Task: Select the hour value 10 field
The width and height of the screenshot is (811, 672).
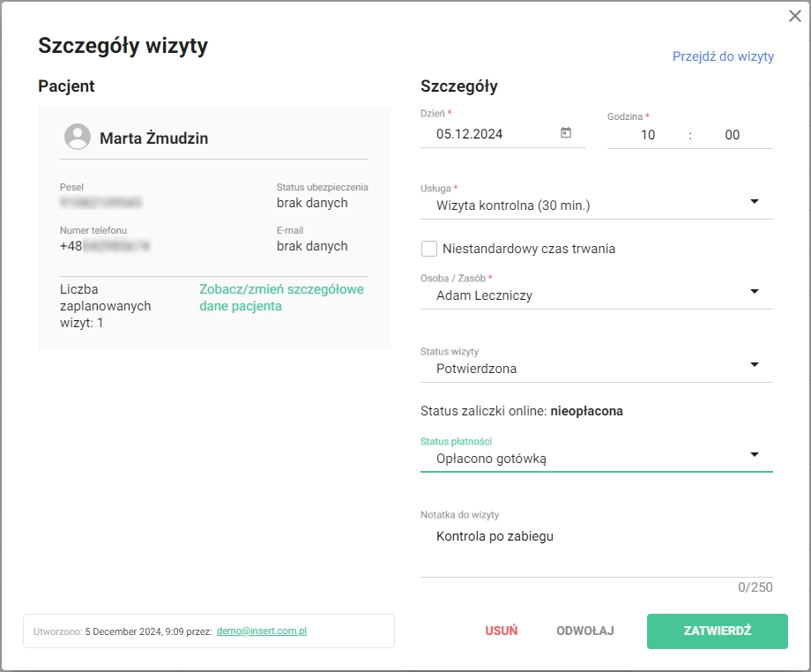Action: pos(647,135)
